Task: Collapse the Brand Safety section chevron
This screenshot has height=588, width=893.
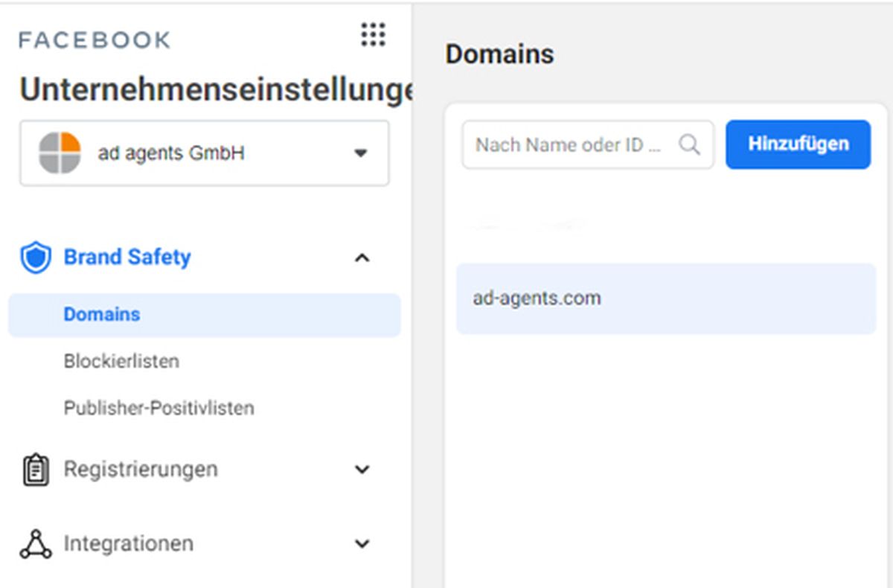Action: (362, 258)
